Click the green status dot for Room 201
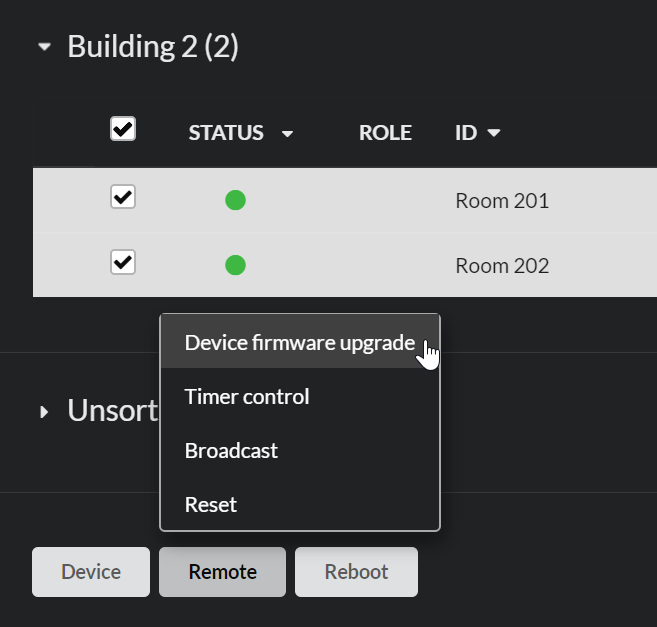The image size is (657, 627). 235,200
